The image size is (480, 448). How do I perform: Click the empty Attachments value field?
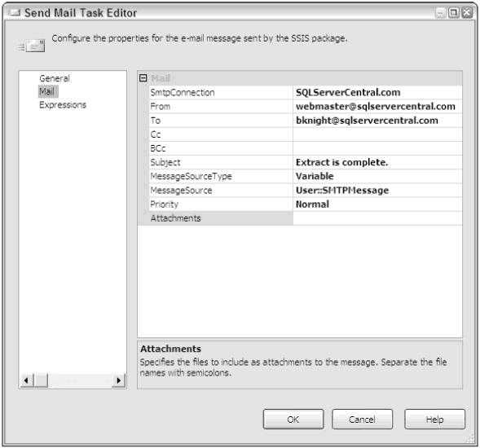pos(377,218)
